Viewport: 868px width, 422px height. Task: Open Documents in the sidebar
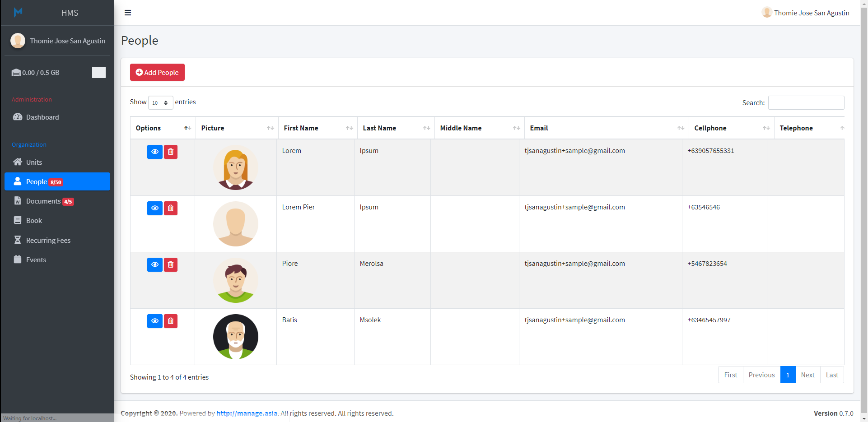[43, 201]
